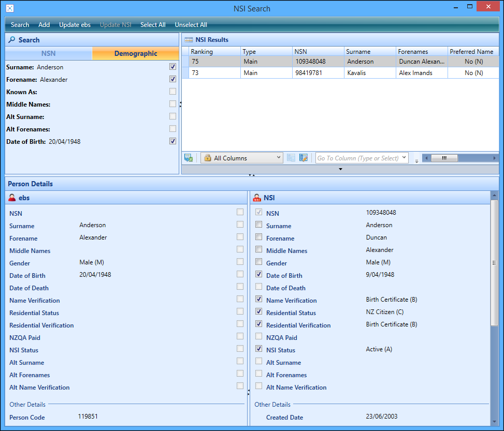Image resolution: width=504 pixels, height=431 pixels.
Task: Untick NSI Name Verification checkbox
Action: (x=259, y=299)
